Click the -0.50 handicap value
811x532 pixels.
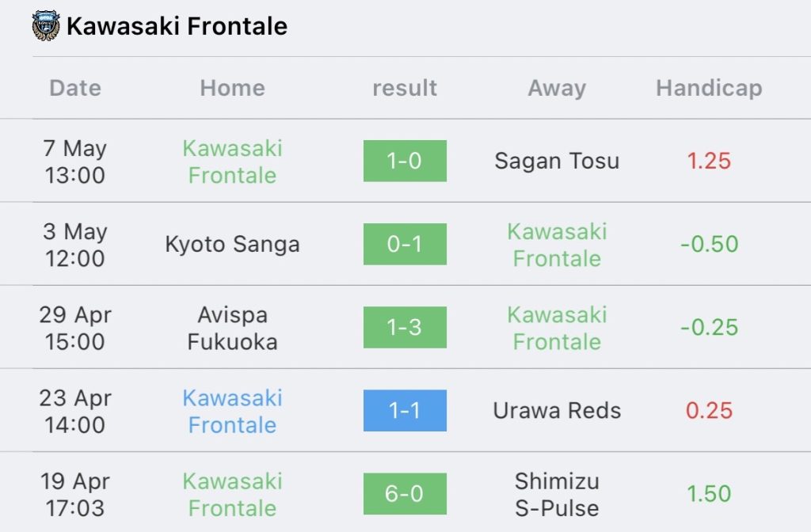pyautogui.click(x=709, y=244)
